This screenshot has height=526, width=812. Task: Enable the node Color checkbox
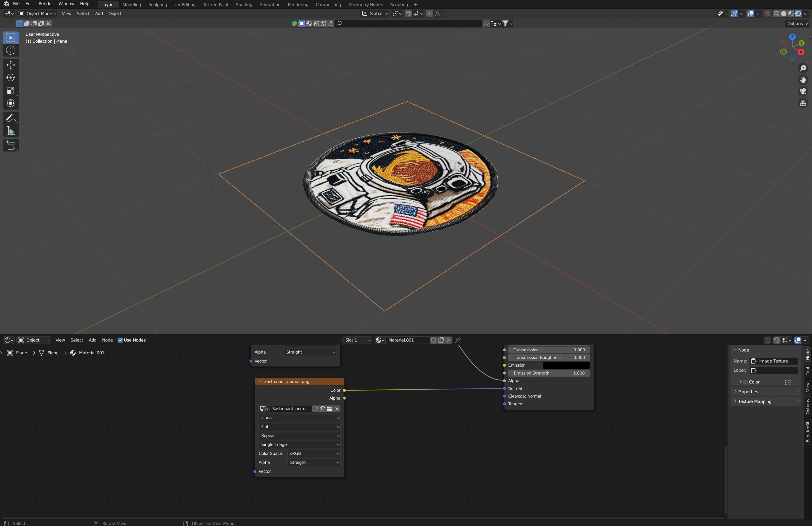pos(745,382)
